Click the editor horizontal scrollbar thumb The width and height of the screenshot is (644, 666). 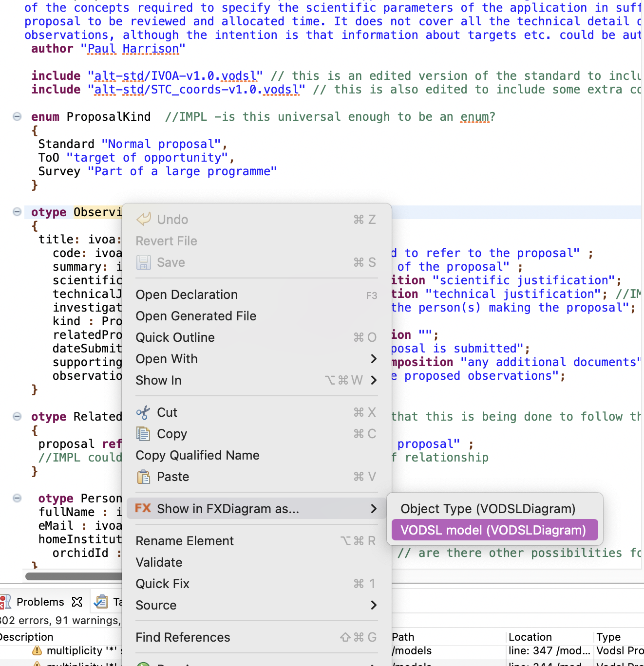tap(73, 576)
